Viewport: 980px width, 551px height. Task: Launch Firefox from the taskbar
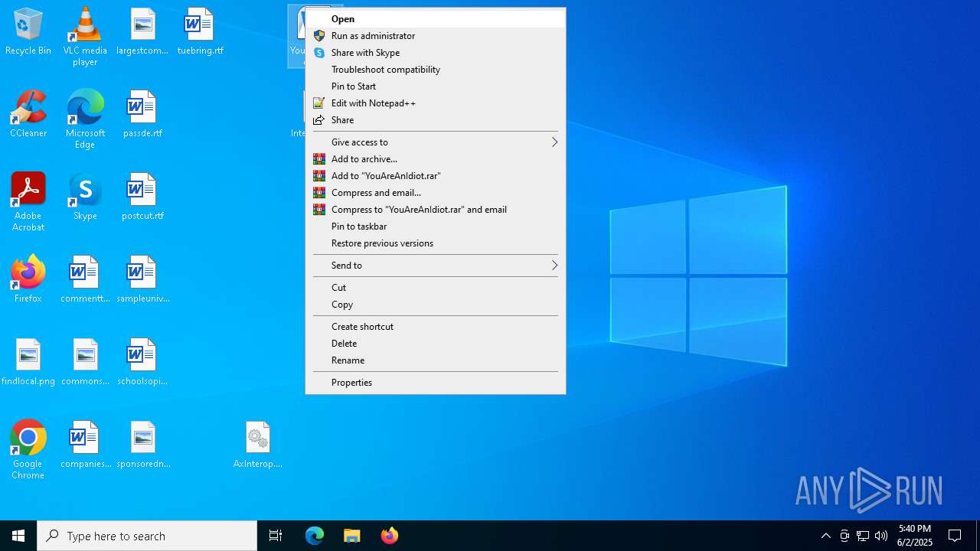(390, 536)
